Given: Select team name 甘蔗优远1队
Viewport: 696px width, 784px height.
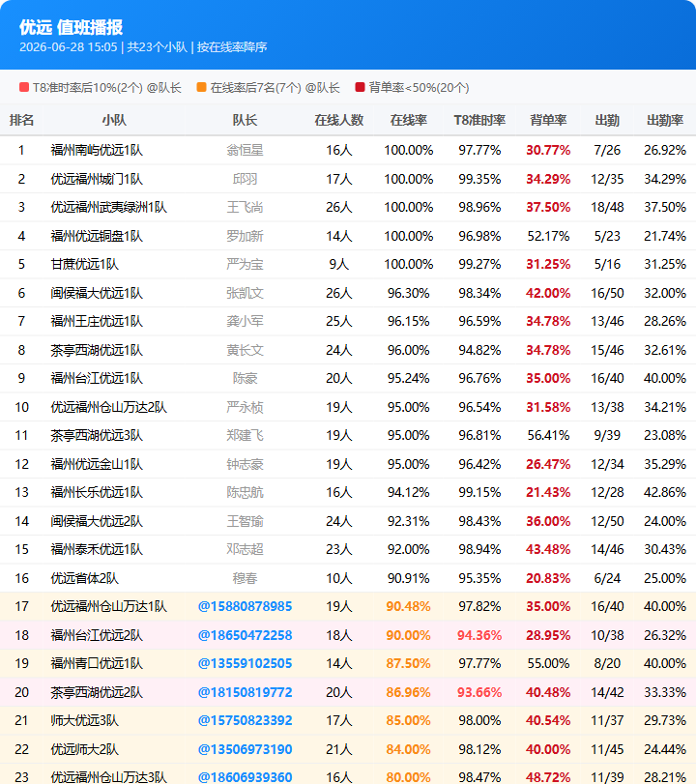Looking at the screenshot, I should coord(84,264).
